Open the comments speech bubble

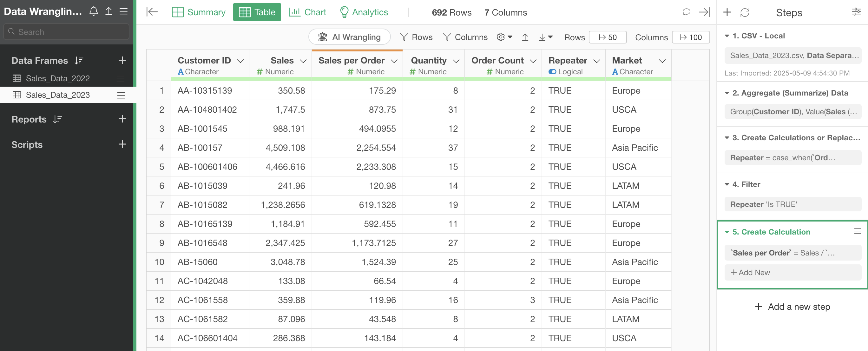pyautogui.click(x=686, y=12)
